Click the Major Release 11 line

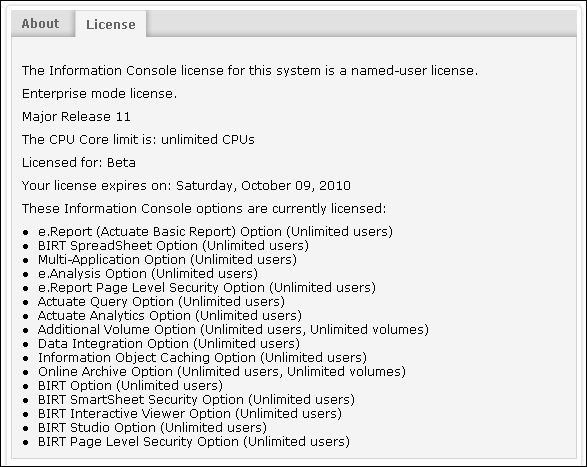76,116
